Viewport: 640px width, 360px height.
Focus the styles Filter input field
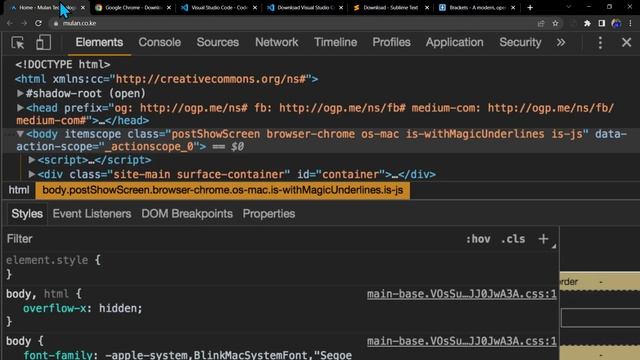click(233, 239)
